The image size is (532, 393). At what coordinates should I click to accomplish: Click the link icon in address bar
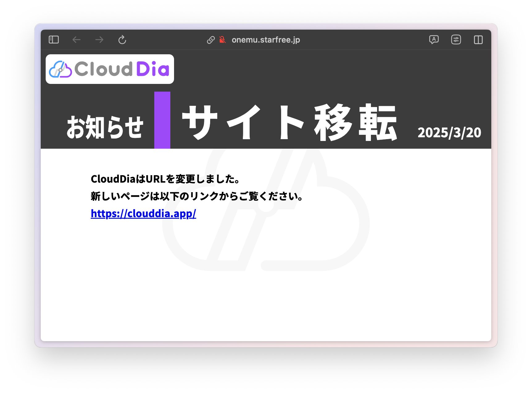[211, 40]
